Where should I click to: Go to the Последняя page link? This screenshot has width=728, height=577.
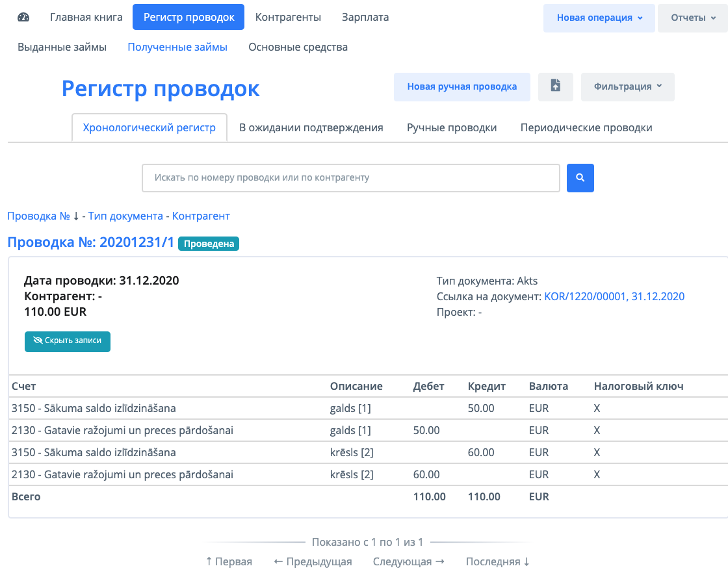[x=498, y=561]
